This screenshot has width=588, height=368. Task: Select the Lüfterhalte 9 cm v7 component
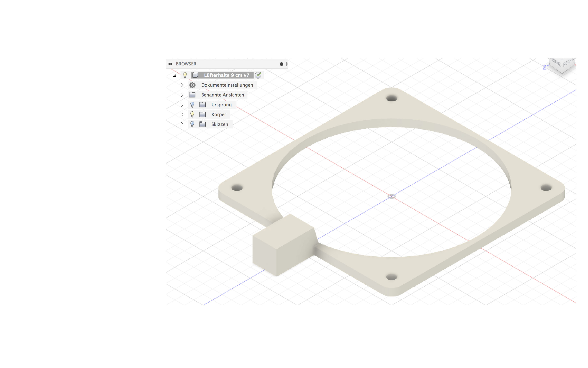226,75
